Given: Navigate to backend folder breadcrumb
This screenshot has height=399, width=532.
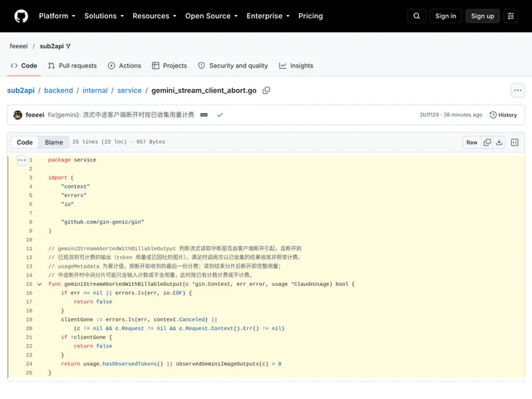Looking at the screenshot, I should tap(58, 91).
